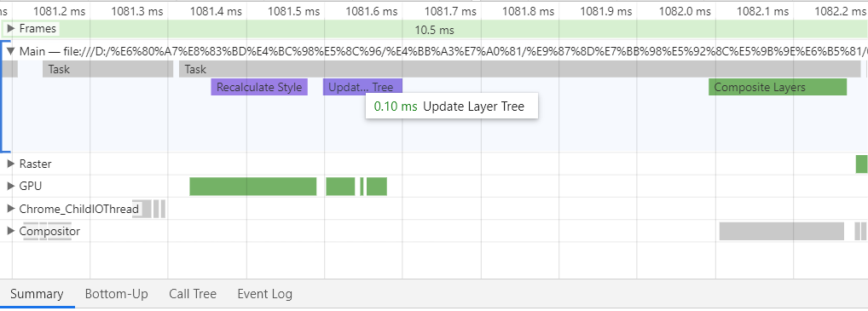Expand the Frames track

click(x=10, y=29)
